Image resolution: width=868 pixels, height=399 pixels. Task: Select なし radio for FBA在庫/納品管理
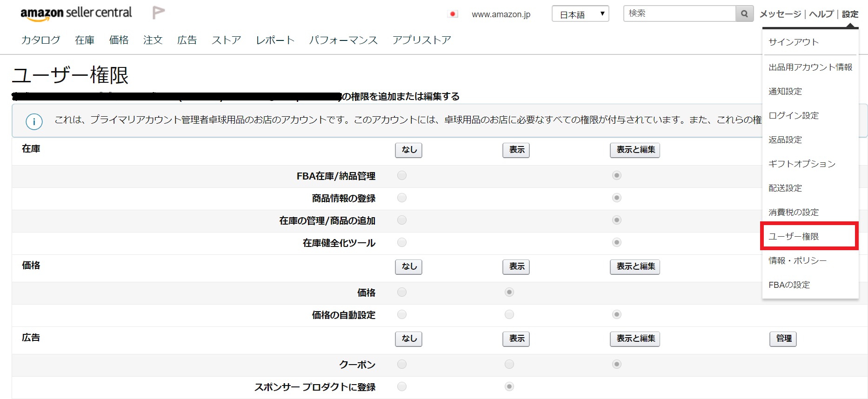pos(402,175)
